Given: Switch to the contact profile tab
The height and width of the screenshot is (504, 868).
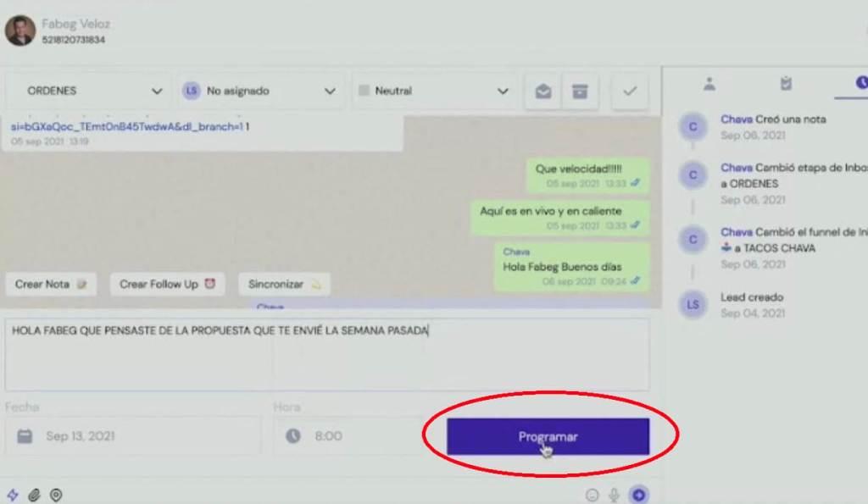Looking at the screenshot, I should [709, 84].
